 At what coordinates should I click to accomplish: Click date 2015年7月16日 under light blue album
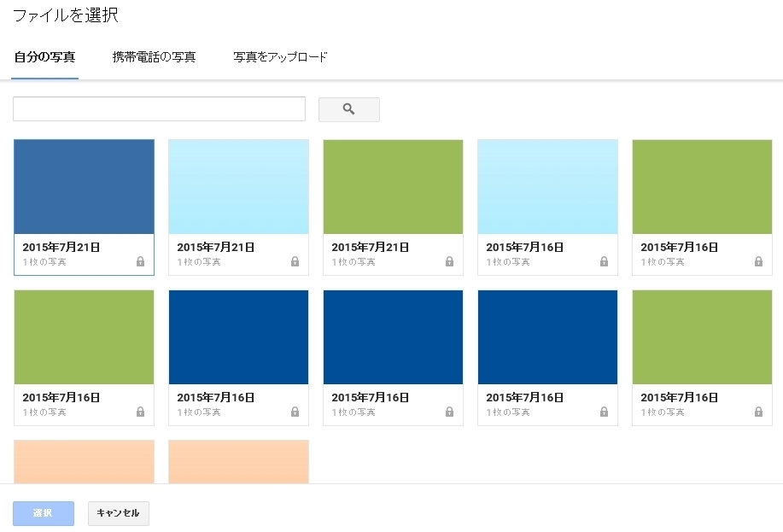point(525,248)
